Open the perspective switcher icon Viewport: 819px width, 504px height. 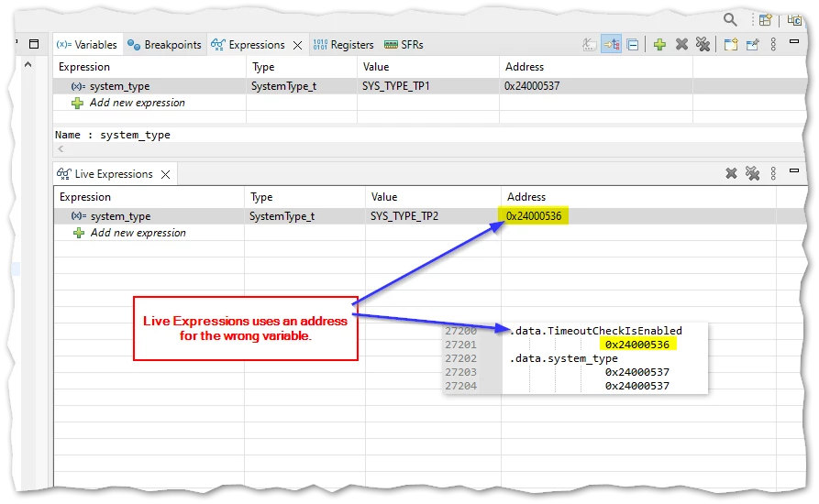coord(765,20)
